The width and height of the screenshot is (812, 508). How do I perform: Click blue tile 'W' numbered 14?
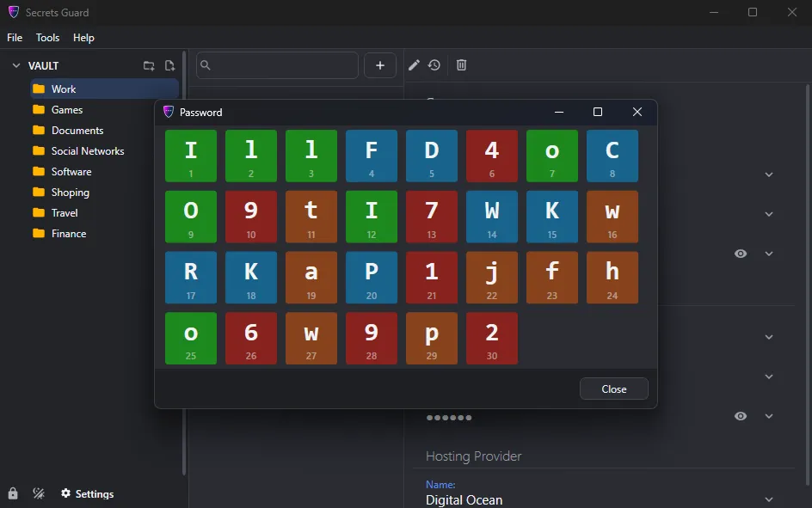tap(492, 217)
